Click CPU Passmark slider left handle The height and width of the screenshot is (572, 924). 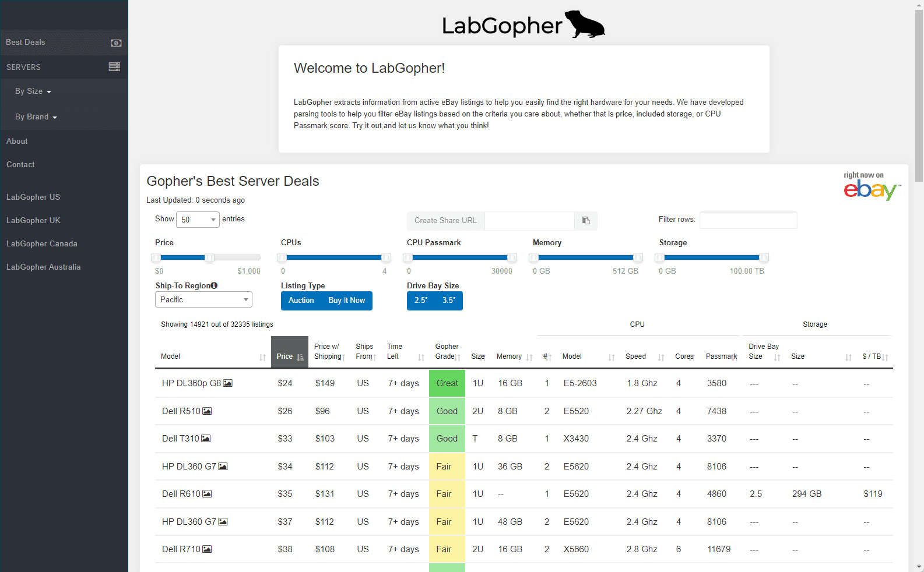(408, 257)
